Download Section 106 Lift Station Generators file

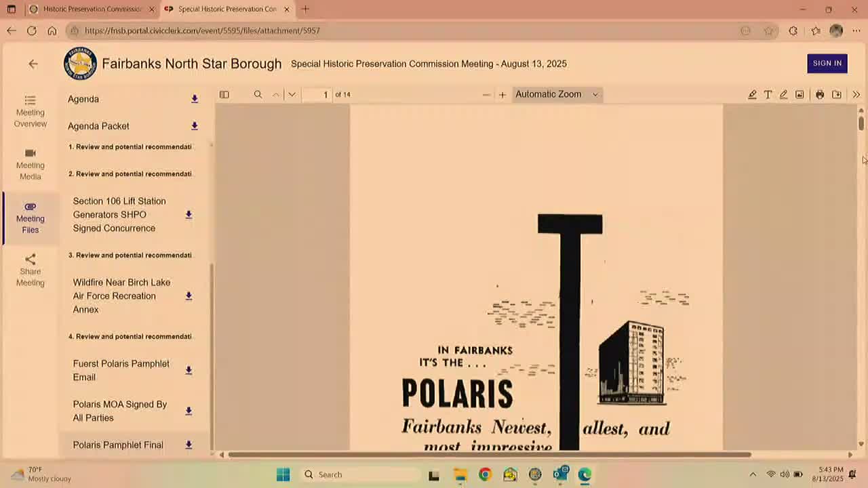coord(189,215)
